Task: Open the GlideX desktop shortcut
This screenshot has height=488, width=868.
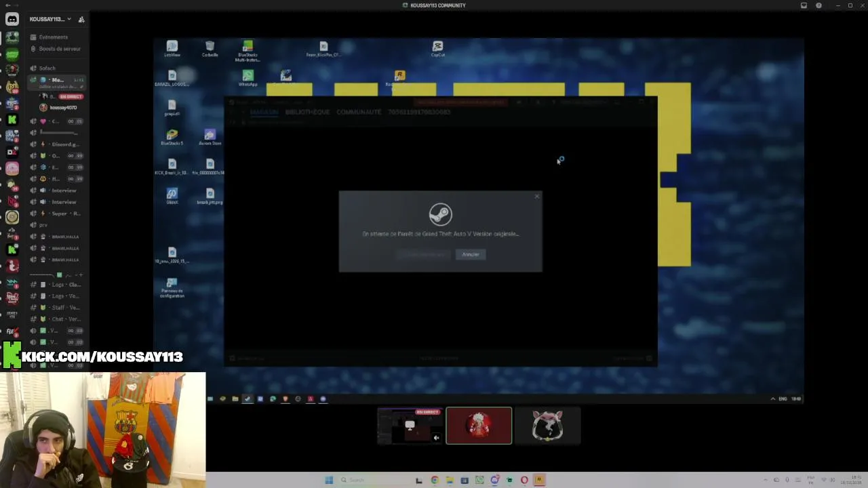Action: [x=172, y=196]
